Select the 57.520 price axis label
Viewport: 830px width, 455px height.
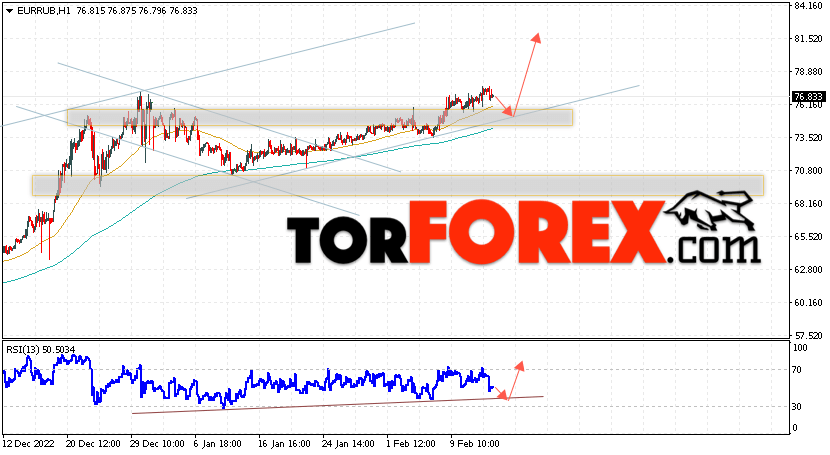[x=808, y=335]
